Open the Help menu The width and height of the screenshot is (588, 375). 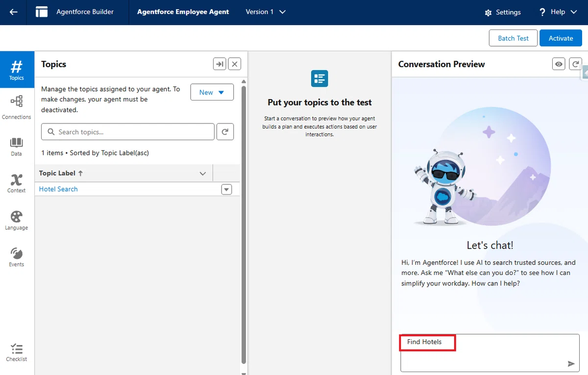[558, 12]
